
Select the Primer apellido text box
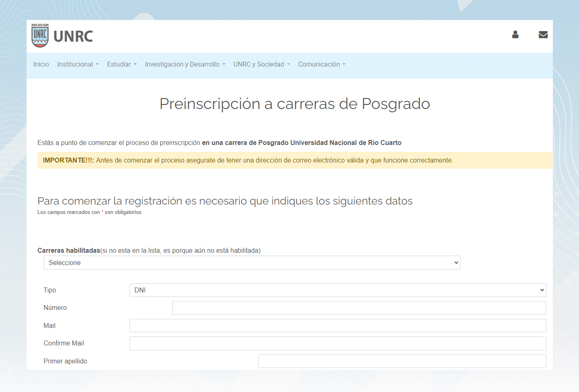402,361
